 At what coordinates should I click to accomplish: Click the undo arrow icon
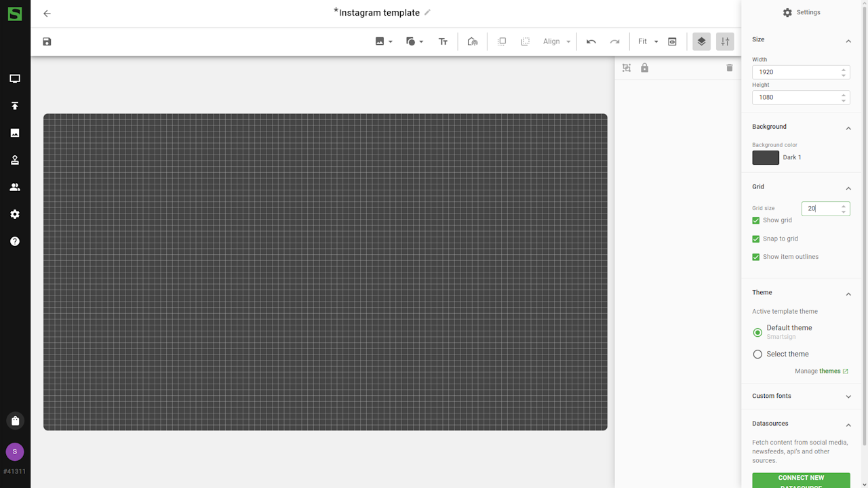[591, 42]
